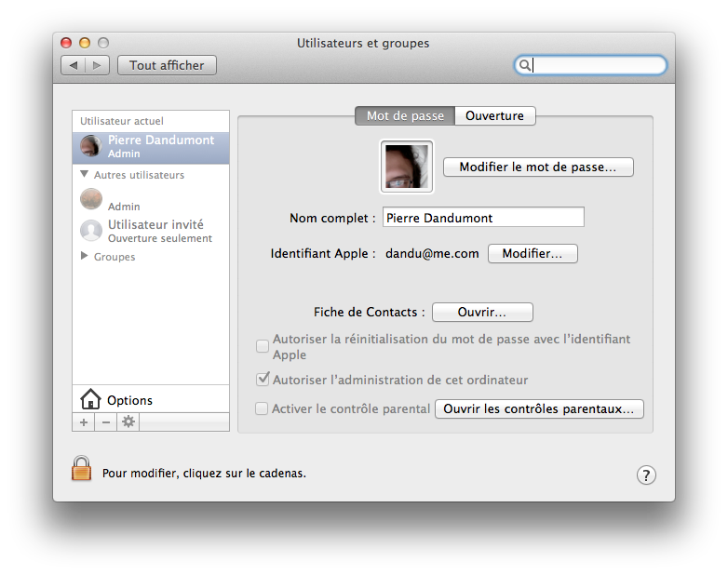The height and width of the screenshot is (575, 728).
Task: Click the help question mark button
Action: pos(646,475)
